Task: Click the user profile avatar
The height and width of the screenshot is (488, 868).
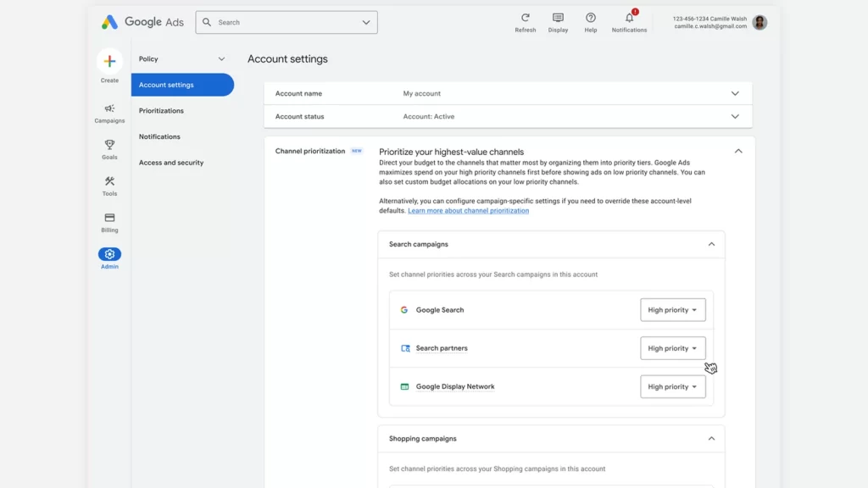Action: coord(759,22)
